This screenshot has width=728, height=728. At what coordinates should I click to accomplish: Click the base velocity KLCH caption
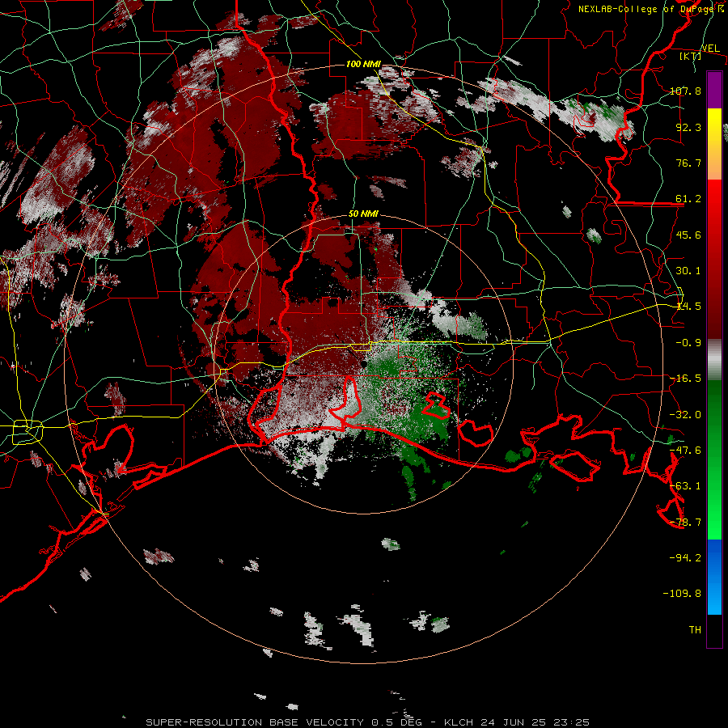(x=368, y=722)
